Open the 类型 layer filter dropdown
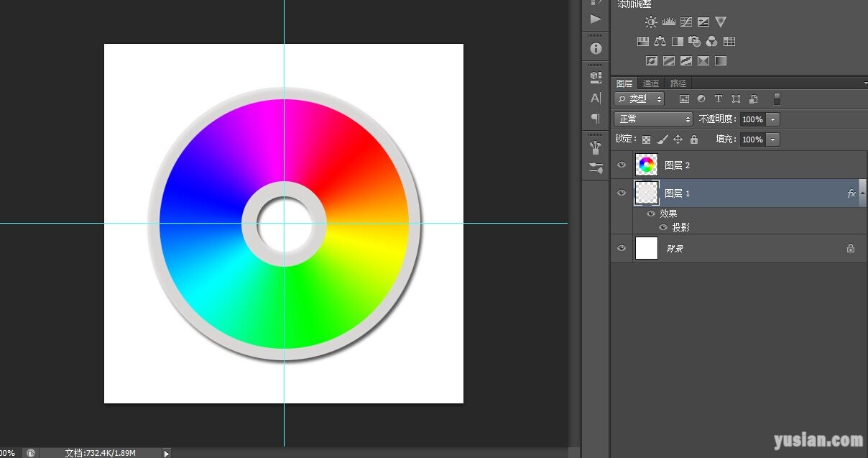Viewport: 868px width, 458px height. pyautogui.click(x=639, y=99)
